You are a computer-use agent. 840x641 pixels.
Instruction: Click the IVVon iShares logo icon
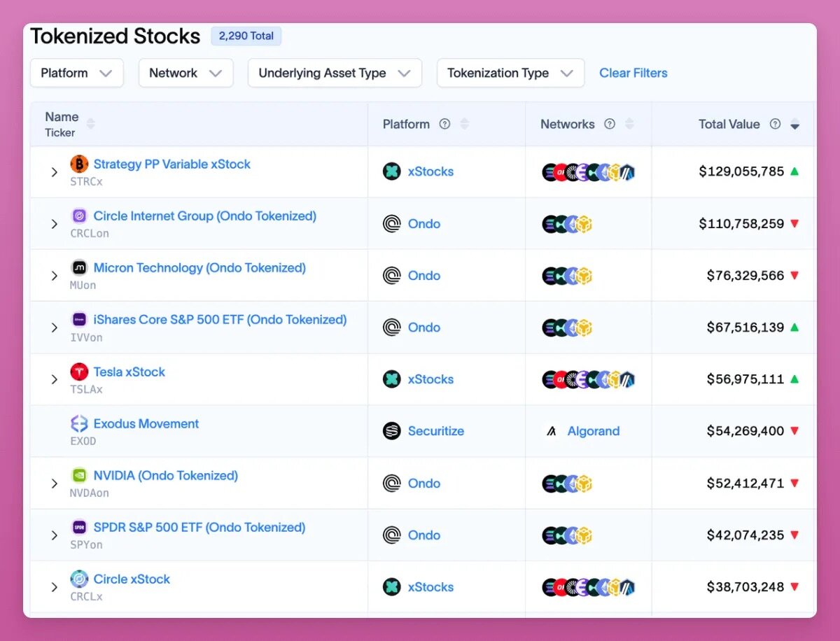coord(79,319)
